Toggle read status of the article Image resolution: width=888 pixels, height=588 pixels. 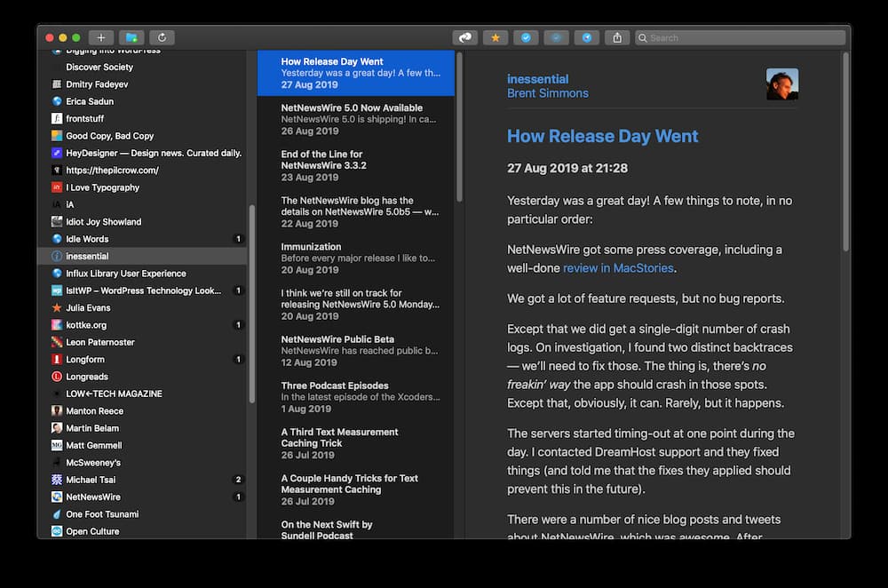pos(526,37)
